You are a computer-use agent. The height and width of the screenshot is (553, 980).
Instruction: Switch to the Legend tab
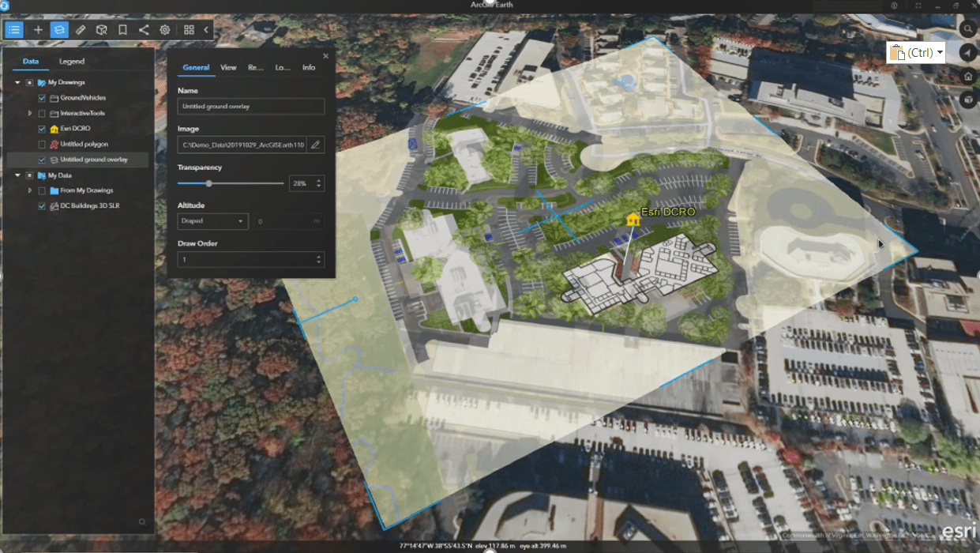[72, 61]
